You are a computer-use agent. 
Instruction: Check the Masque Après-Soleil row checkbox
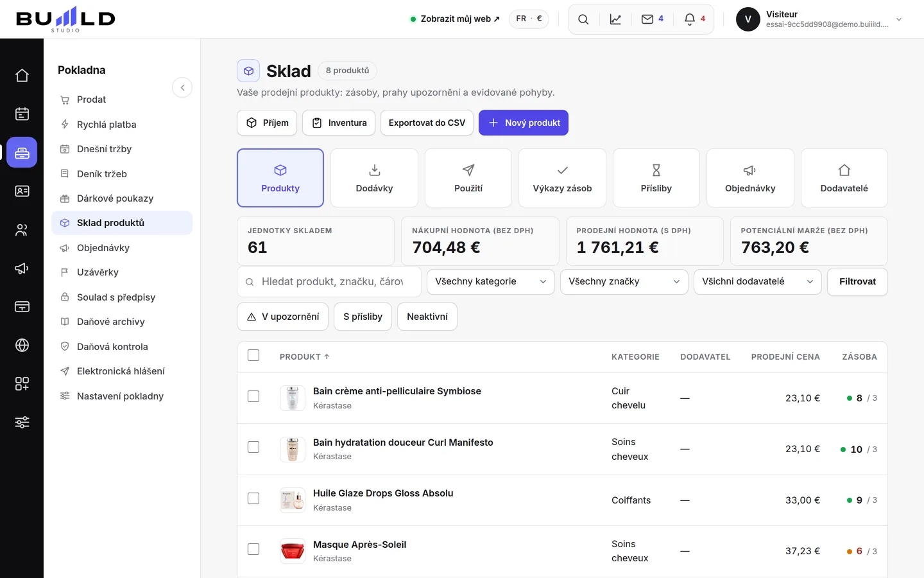(x=253, y=549)
